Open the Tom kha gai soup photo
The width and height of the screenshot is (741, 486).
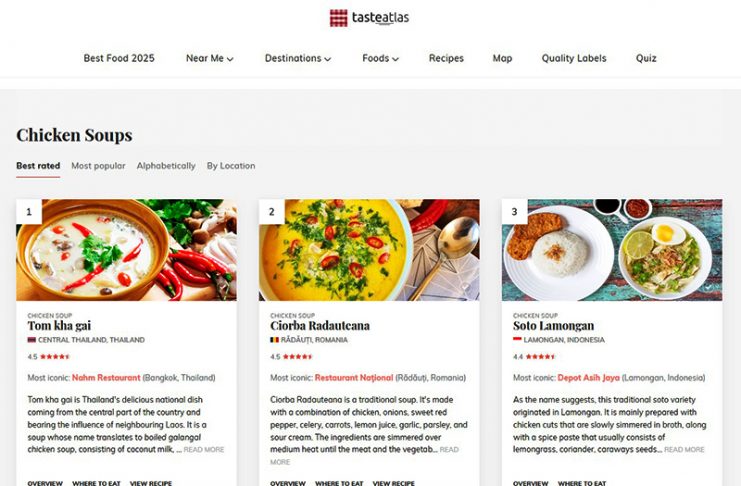pos(127,250)
